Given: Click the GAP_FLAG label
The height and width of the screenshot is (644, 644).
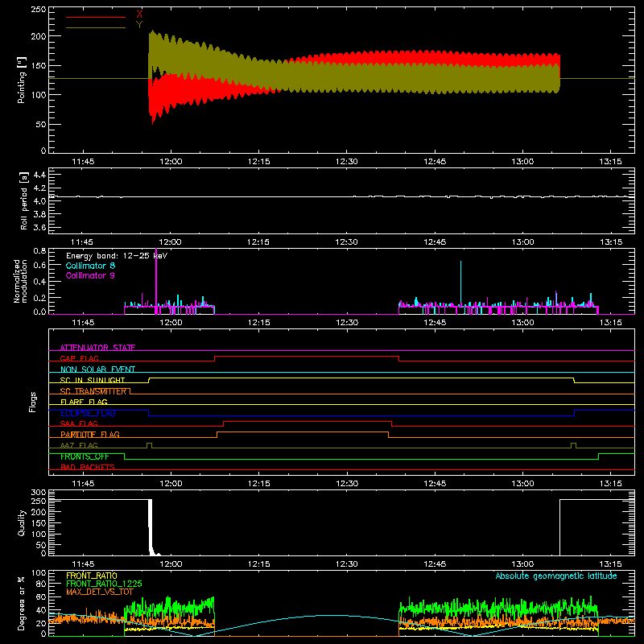Looking at the screenshot, I should click(x=79, y=358).
